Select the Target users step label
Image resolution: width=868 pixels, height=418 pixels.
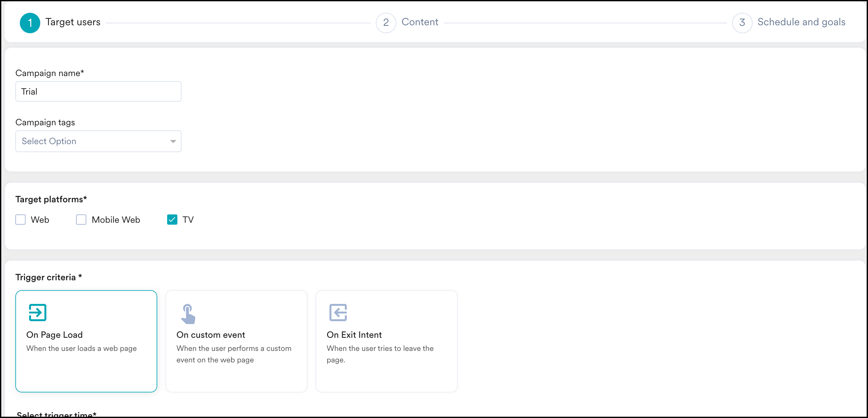pos(73,22)
